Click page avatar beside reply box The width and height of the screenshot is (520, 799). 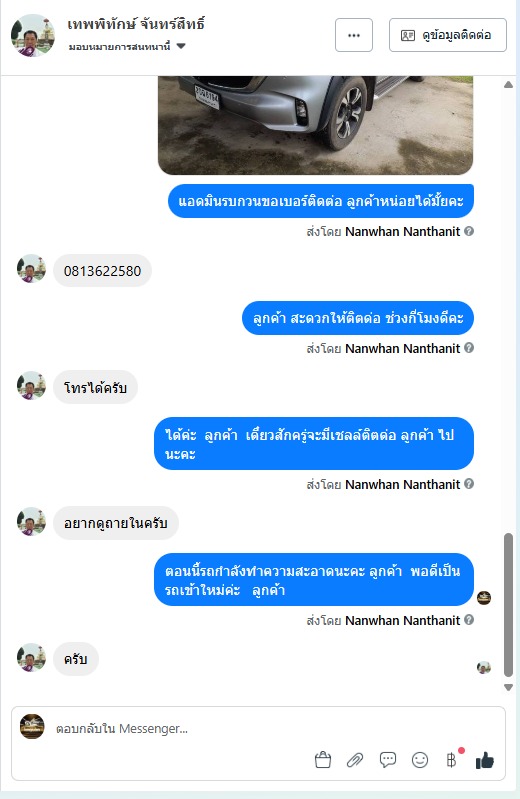coord(32,726)
